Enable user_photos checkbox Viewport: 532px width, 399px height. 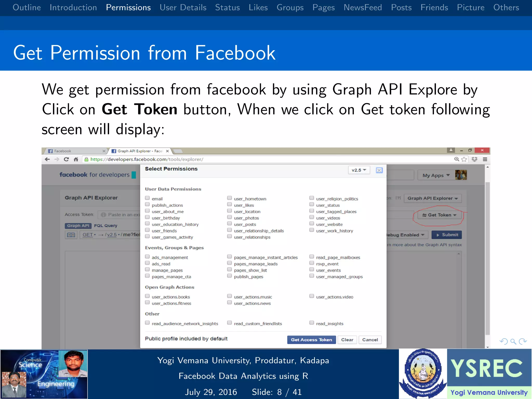pos(229,217)
